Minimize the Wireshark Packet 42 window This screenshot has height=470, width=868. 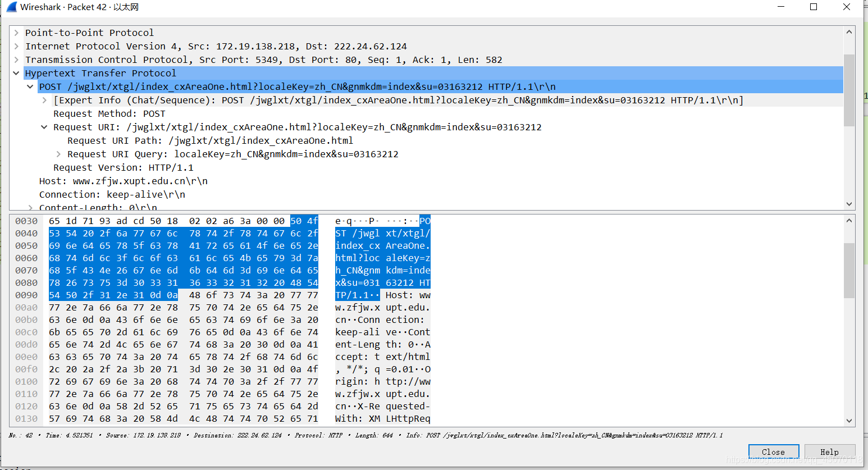[781, 7]
